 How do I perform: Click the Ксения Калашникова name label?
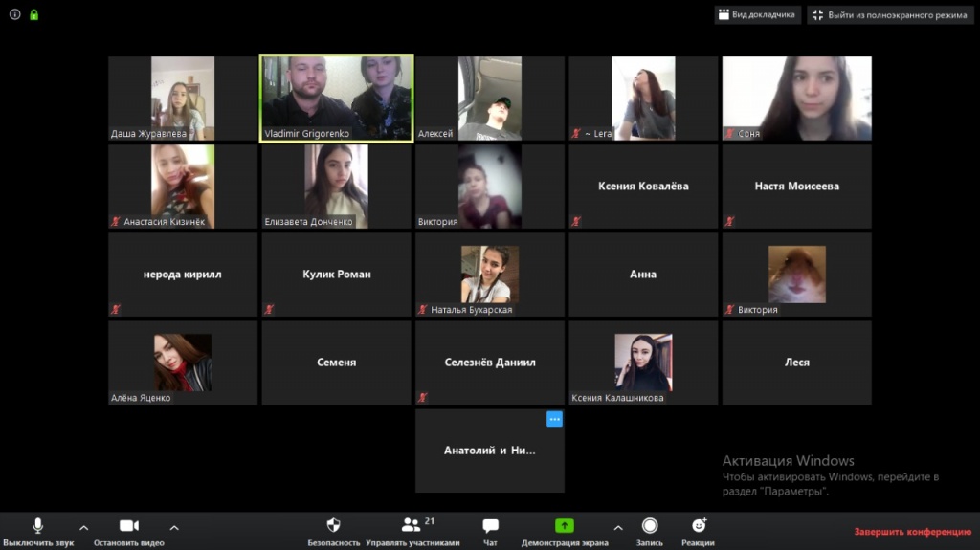point(617,398)
